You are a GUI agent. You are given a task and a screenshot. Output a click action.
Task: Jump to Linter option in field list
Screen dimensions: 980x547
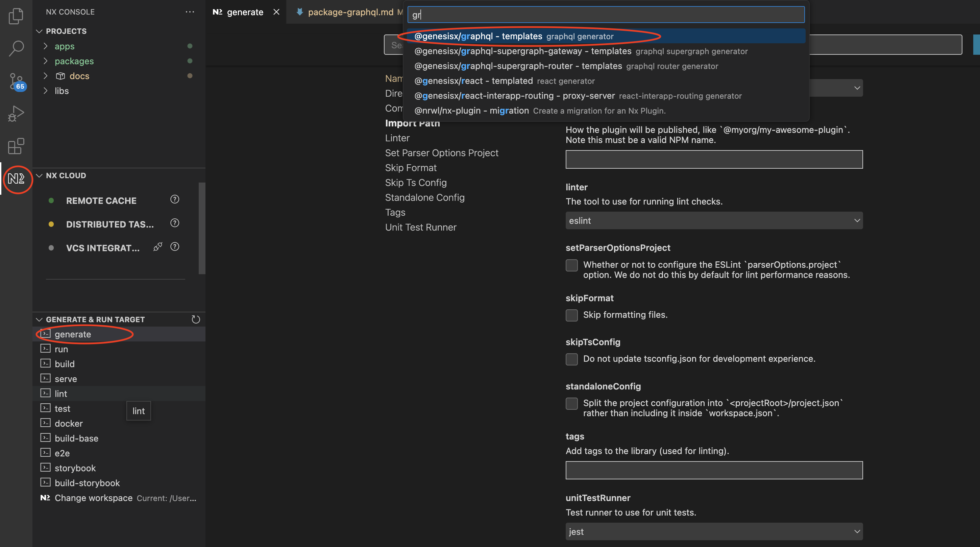tap(397, 138)
